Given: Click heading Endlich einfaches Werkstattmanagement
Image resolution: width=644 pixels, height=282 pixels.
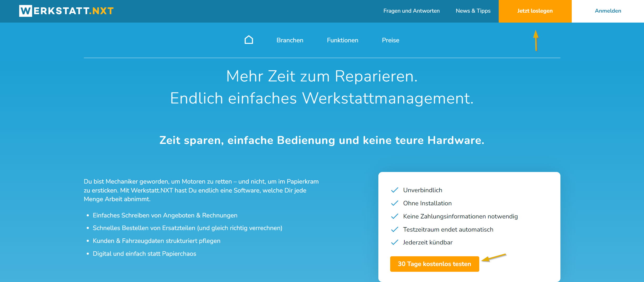Looking at the screenshot, I should click(322, 98).
